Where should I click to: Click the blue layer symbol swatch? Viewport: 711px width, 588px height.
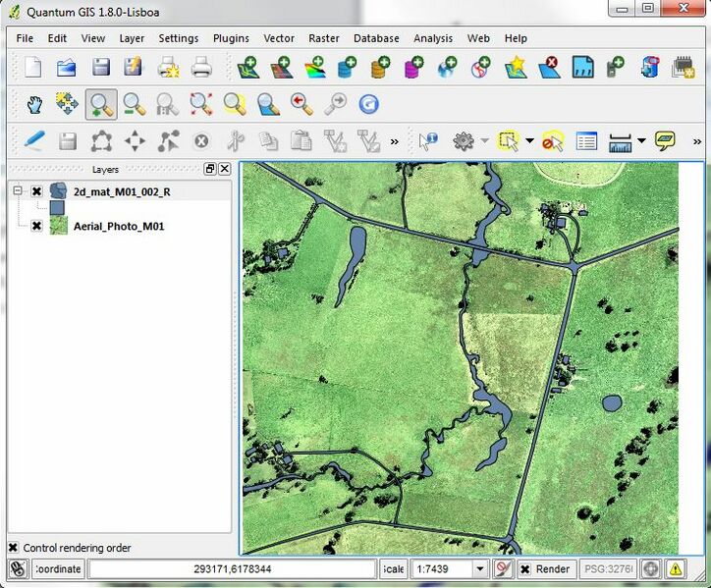[57, 208]
